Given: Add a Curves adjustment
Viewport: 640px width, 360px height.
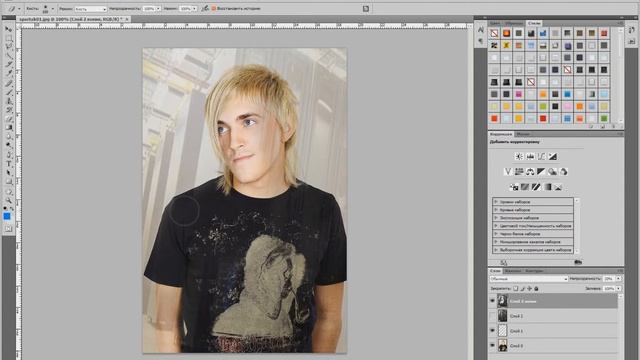Looking at the screenshot, I should click(541, 156).
